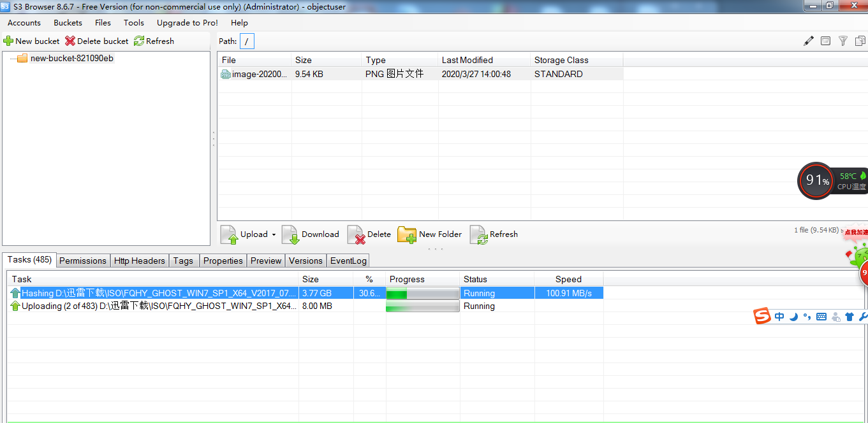The image size is (868, 423).
Task: Switch to the EventLog tab
Action: click(348, 261)
